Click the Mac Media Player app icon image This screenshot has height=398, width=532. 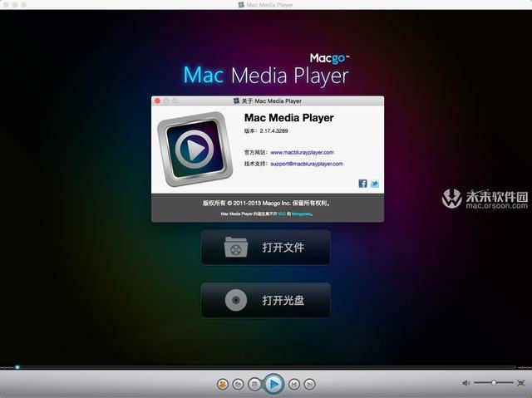[195, 149]
